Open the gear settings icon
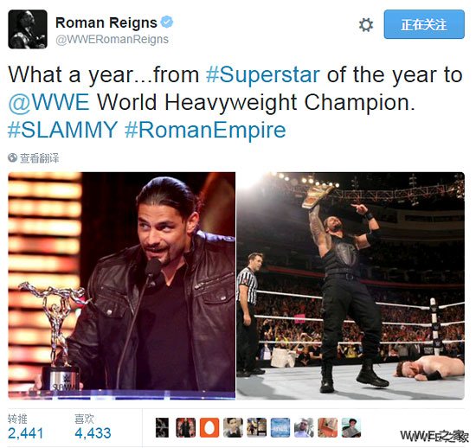Image resolution: width=476 pixels, height=448 pixels. click(x=366, y=24)
